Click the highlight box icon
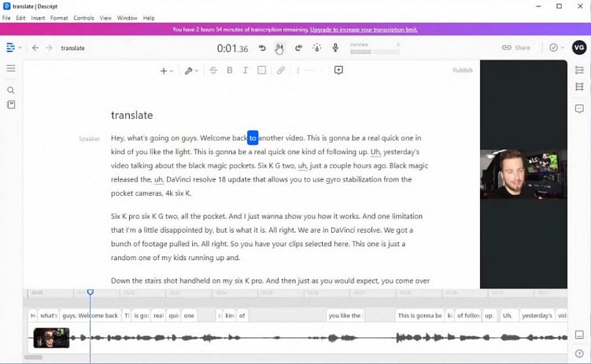591x364 pixels. (261, 71)
